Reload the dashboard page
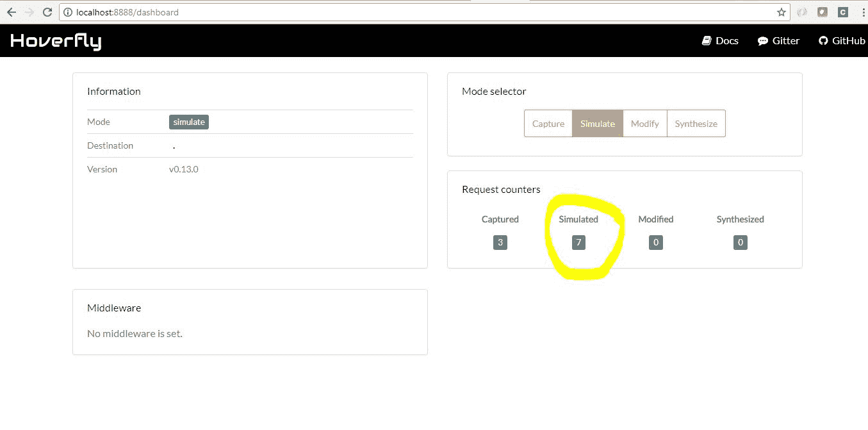 pos(47,12)
